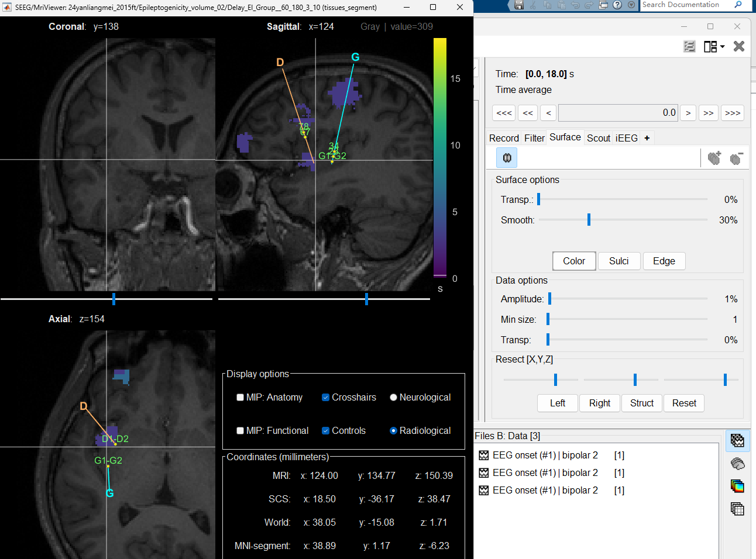Click the Right resect button
The height and width of the screenshot is (559, 756).
pyautogui.click(x=600, y=403)
